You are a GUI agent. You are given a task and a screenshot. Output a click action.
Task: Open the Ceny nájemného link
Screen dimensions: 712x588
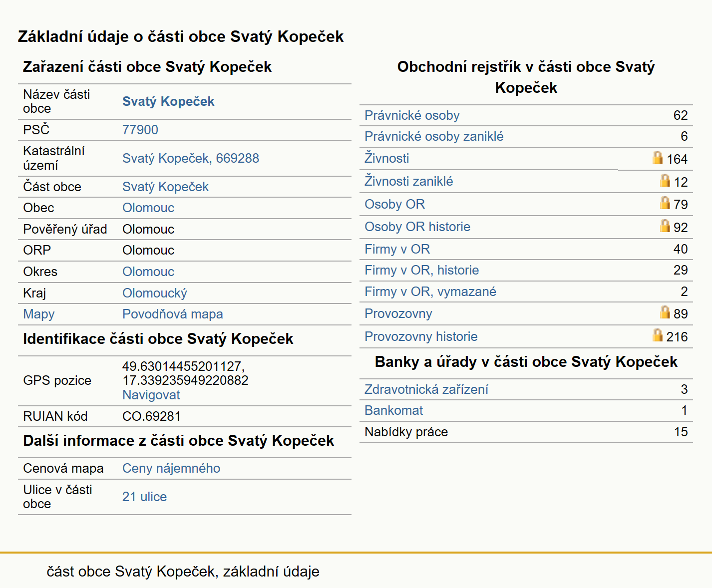[171, 468]
